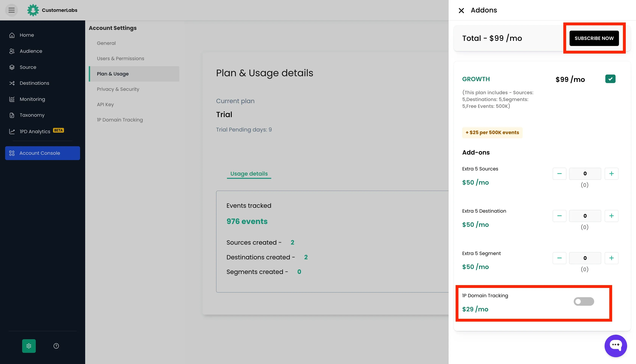Click the Audience people icon
This screenshot has width=636, height=364.
tap(12, 51)
